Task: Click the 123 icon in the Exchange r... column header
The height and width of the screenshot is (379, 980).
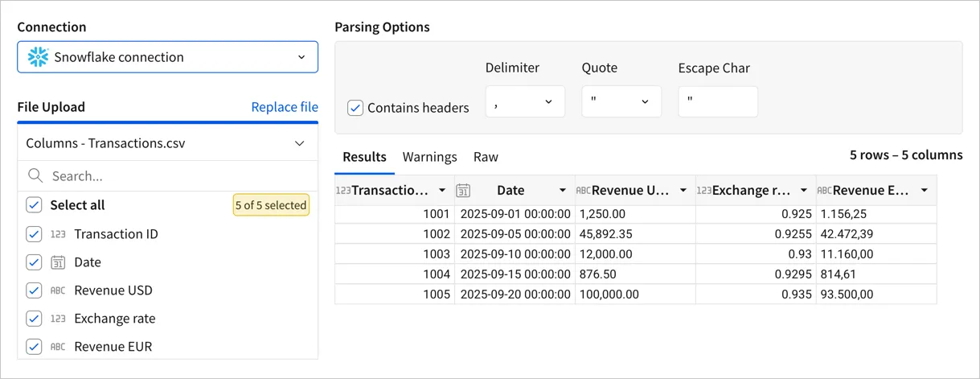Action: pyautogui.click(x=704, y=191)
